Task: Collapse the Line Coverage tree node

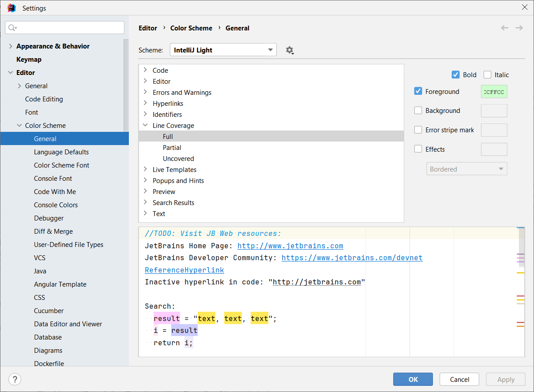Action: [x=145, y=125]
